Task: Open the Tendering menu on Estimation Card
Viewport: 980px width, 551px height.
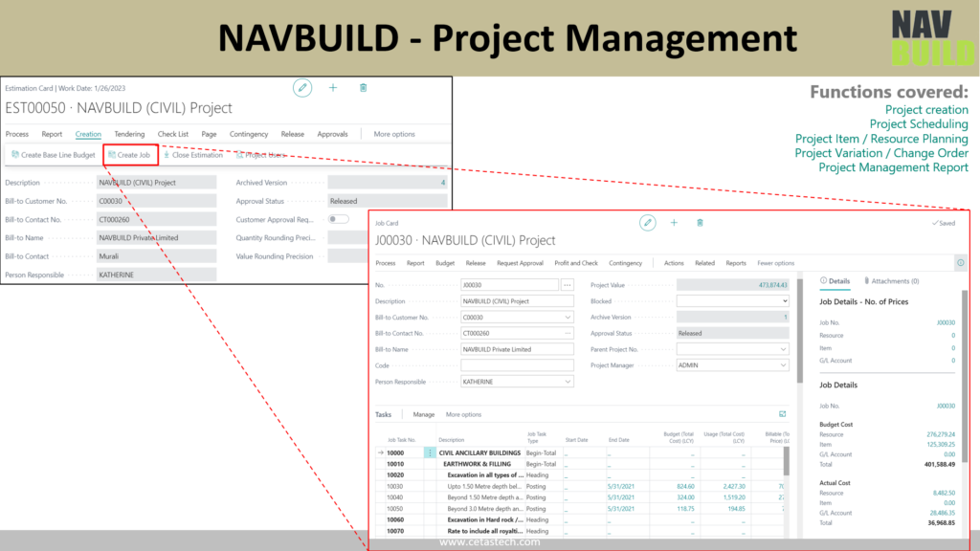Action: (x=129, y=135)
